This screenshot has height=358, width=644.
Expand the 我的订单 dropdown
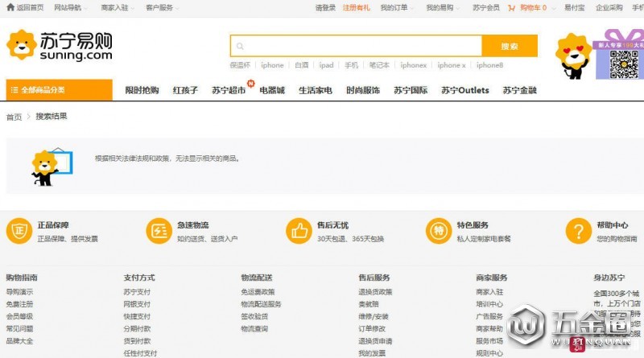point(396,7)
